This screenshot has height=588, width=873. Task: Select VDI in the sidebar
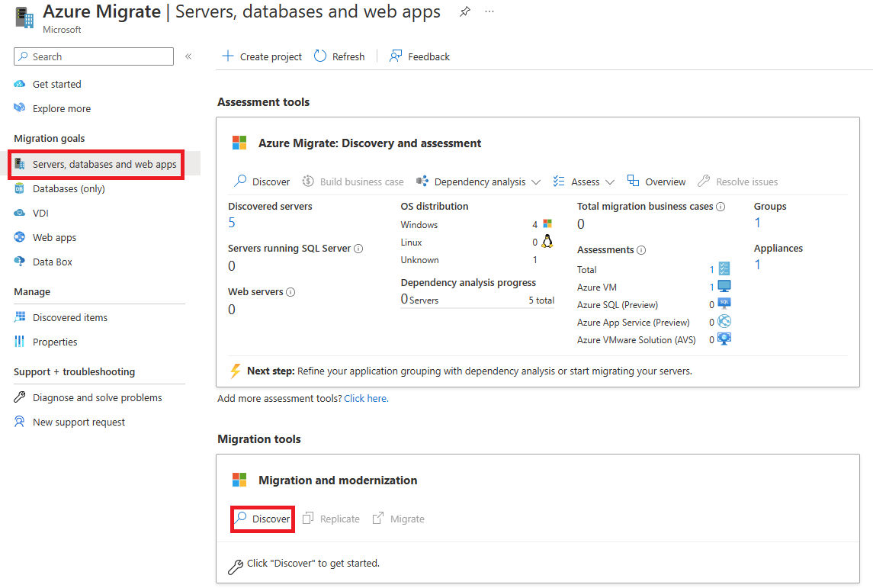point(40,213)
